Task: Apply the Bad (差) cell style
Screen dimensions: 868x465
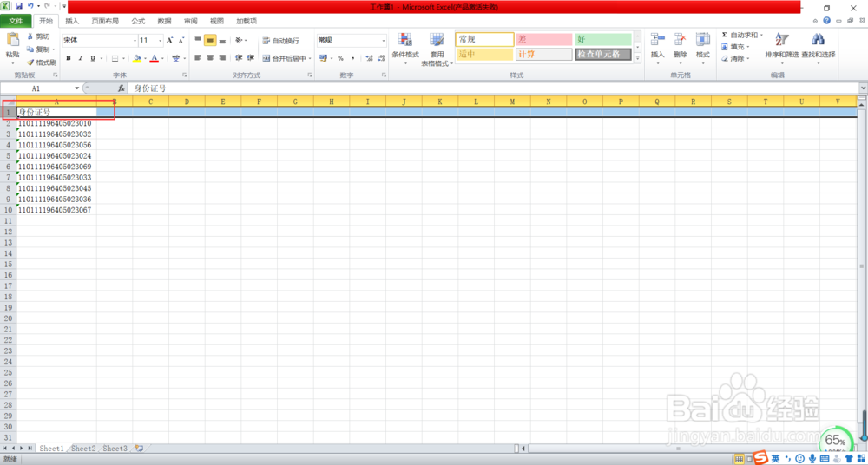Action: [x=543, y=39]
